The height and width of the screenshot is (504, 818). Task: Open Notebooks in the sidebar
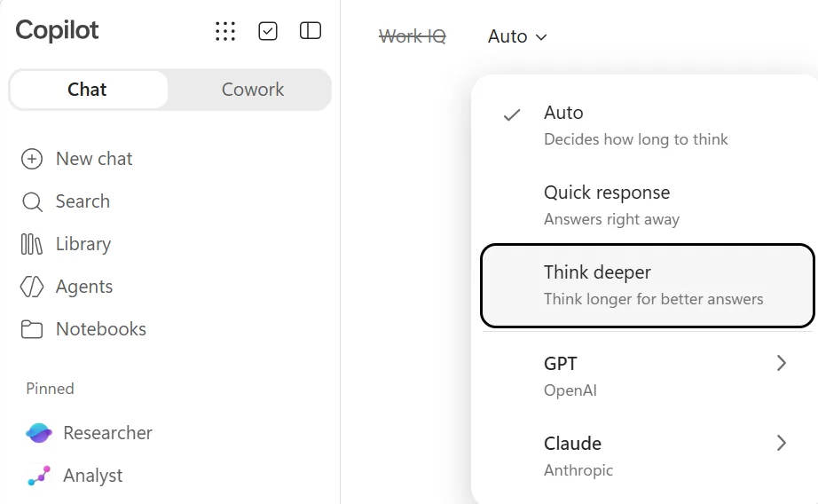83,329
